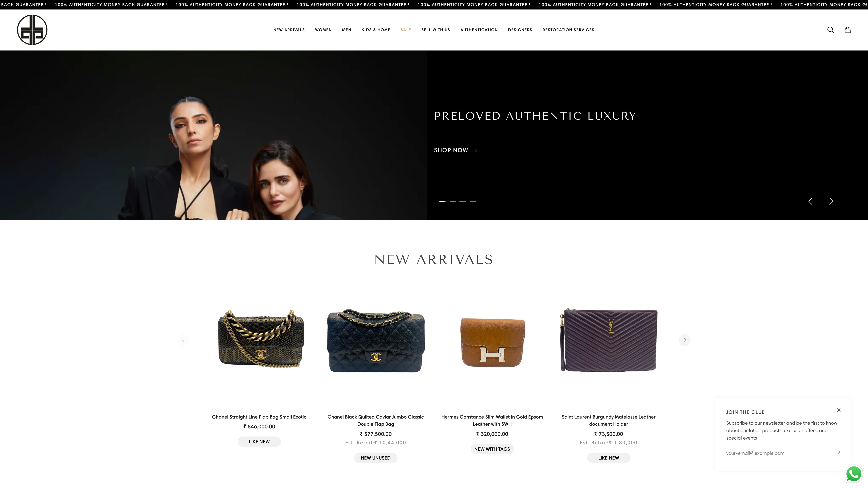Close the Join The Club popup
Viewport: 868px width, 488px height.
(839, 410)
